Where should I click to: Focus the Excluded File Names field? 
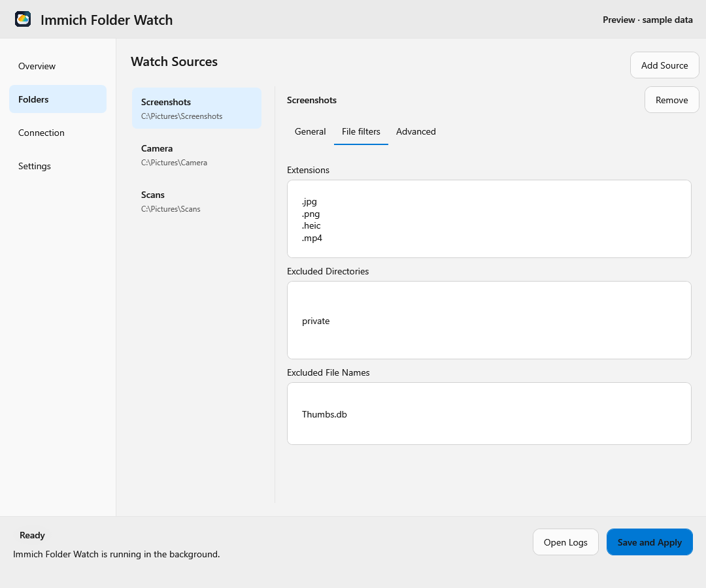point(489,414)
